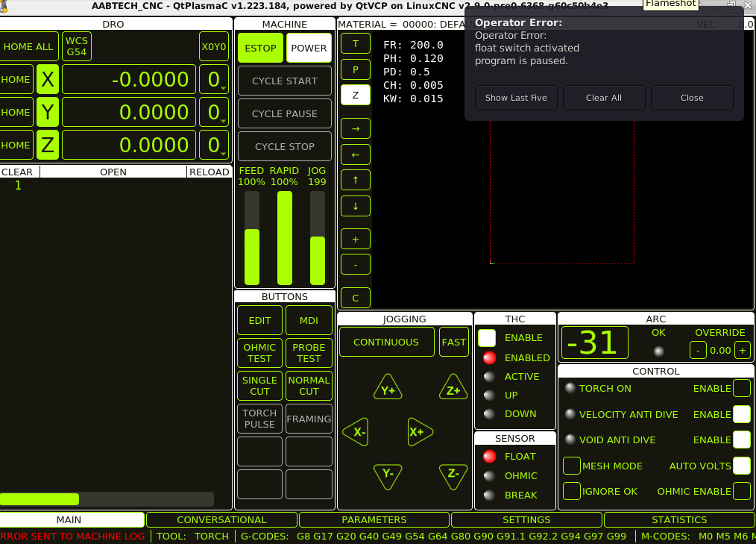Toggle FAST jog button

point(454,343)
